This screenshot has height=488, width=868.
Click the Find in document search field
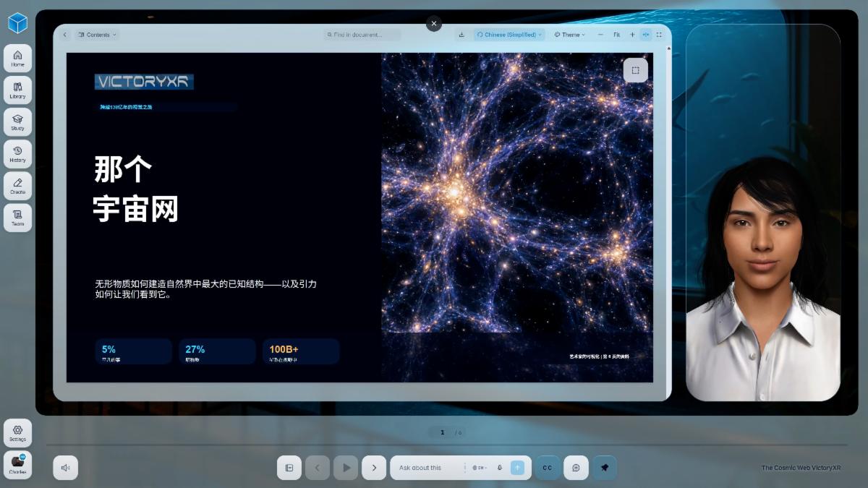[x=362, y=35]
